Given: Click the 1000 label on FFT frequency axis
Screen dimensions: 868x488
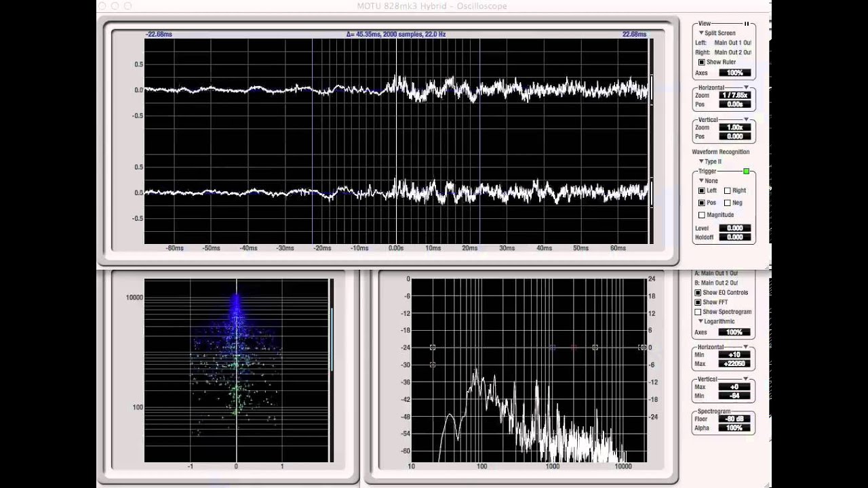Looking at the screenshot, I should (552, 466).
